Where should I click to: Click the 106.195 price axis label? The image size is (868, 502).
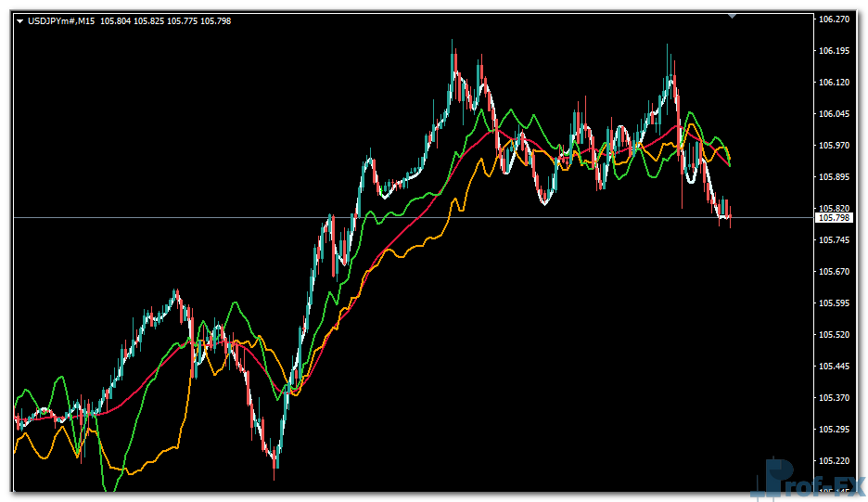(834, 50)
